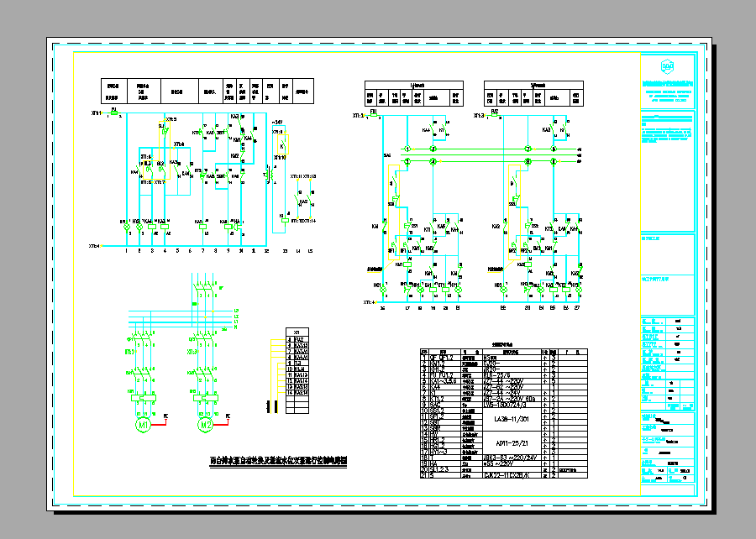Select the M1 motor symbol
Screen dimensions: 756x539
click(x=143, y=426)
